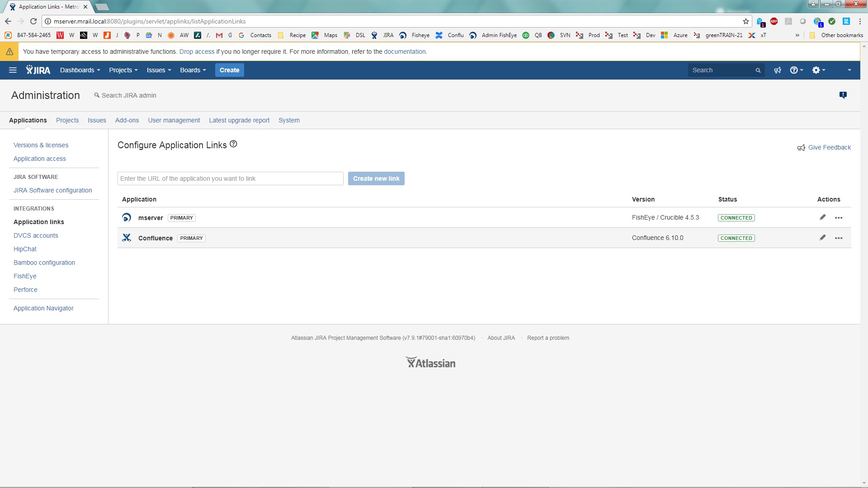
Task: Open the Azure bookmark
Action: tap(674, 35)
